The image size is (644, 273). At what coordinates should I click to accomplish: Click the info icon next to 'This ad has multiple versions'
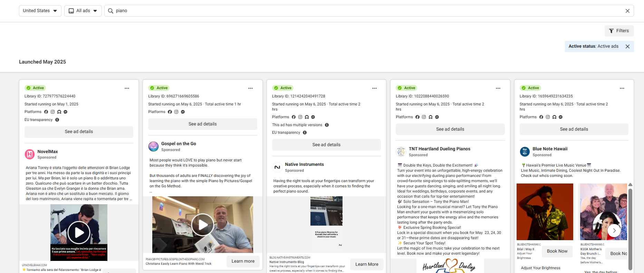[327, 125]
